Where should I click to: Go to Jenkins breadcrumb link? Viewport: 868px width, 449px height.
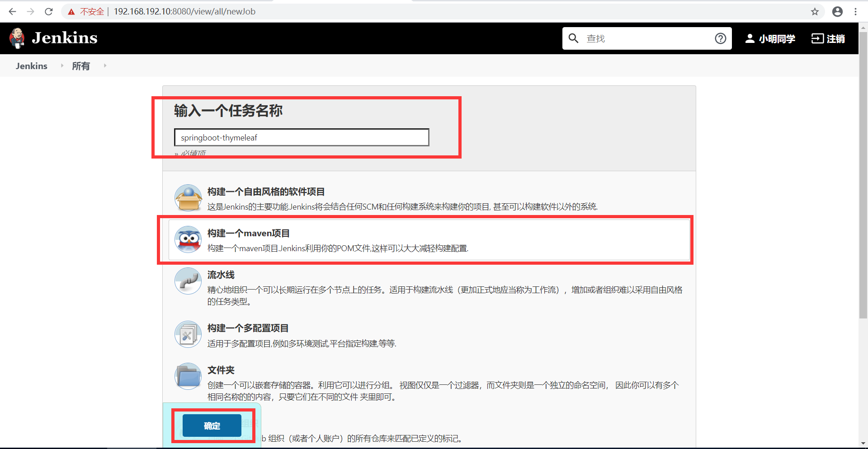coord(31,66)
